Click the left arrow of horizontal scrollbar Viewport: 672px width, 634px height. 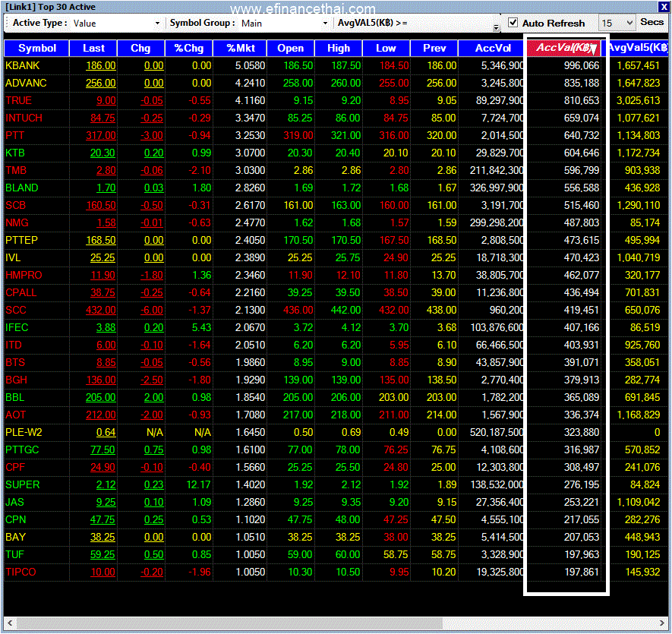pyautogui.click(x=10, y=623)
